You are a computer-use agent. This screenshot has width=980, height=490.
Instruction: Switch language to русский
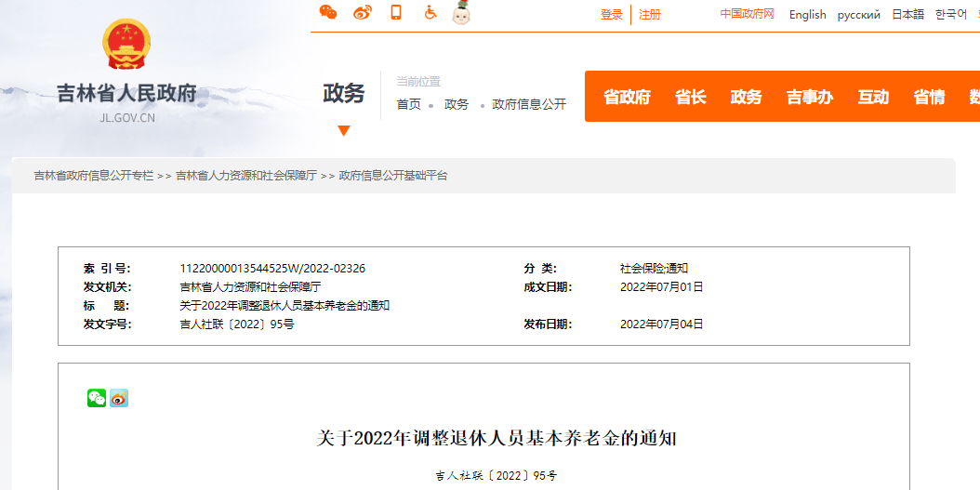click(x=859, y=14)
